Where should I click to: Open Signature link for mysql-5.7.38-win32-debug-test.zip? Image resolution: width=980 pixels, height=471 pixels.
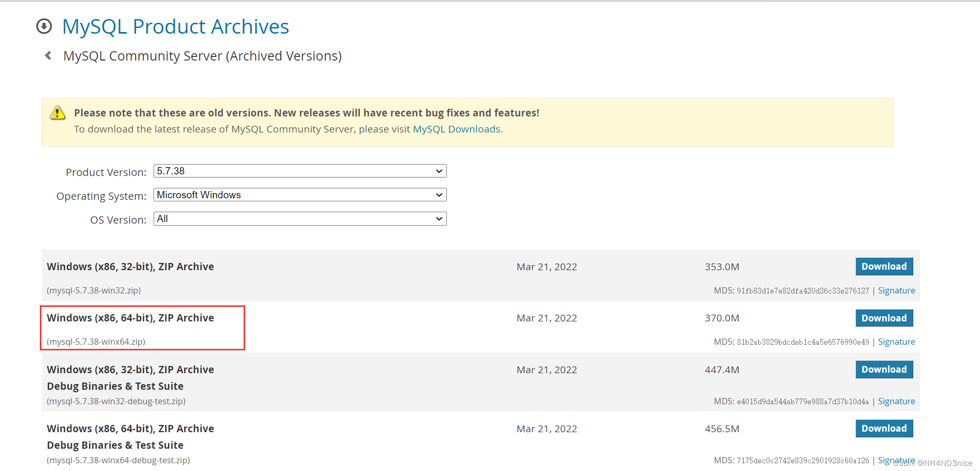(x=896, y=401)
